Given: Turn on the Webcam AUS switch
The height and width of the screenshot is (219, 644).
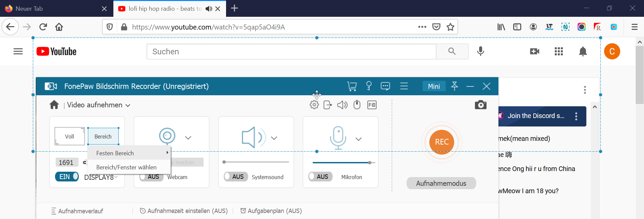Looking at the screenshot, I should tap(152, 177).
